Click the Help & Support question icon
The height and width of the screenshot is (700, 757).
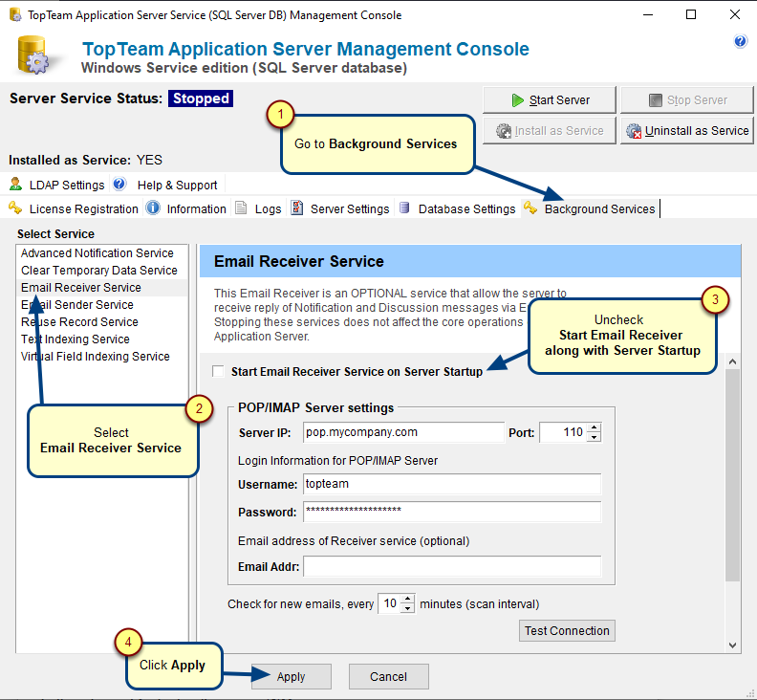(119, 184)
